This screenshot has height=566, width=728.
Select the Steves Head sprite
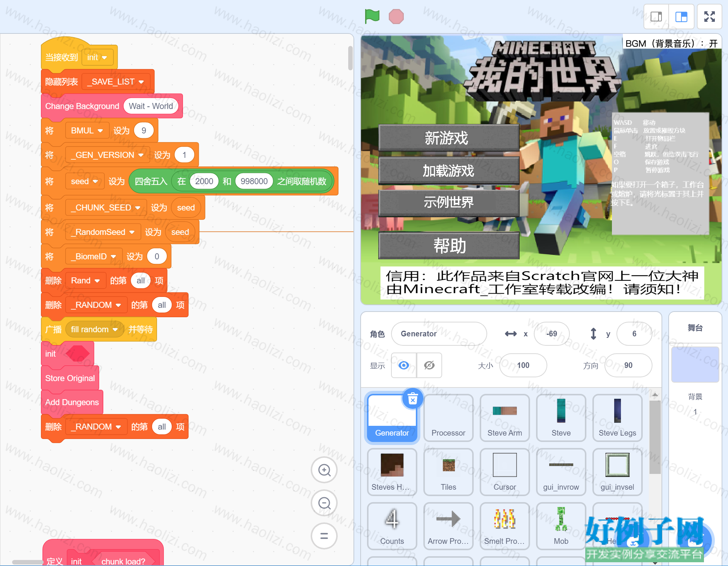[x=392, y=472]
